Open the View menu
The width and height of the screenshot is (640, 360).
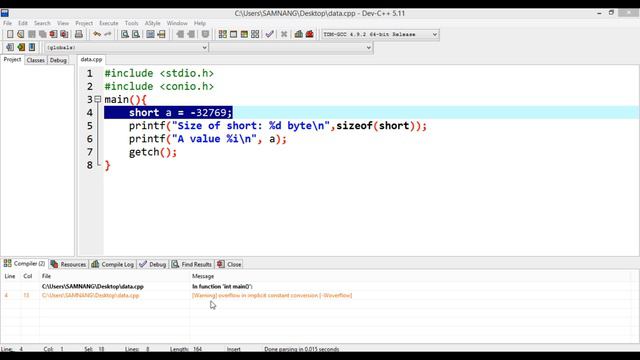click(x=63, y=23)
